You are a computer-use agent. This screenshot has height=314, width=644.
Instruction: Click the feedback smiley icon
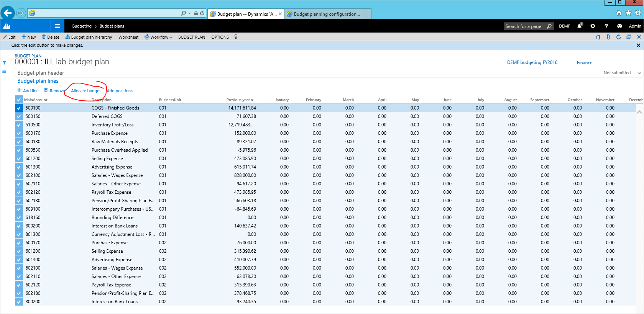pyautogui.click(x=619, y=26)
